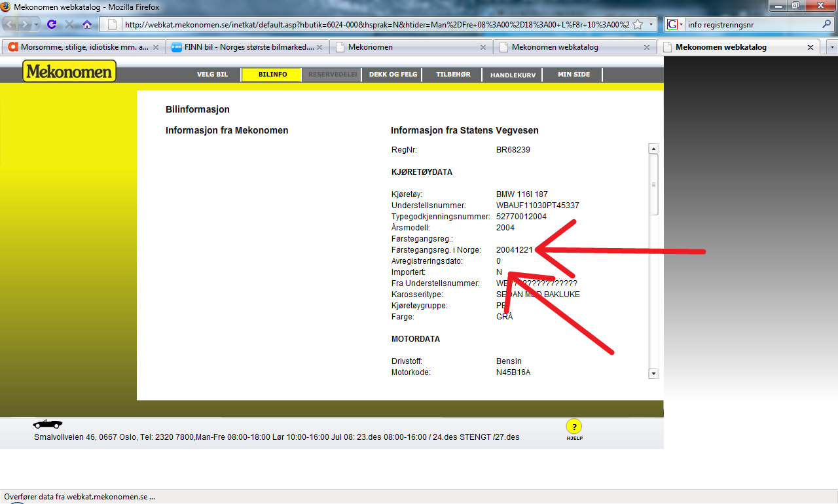Viewport: 838px width, 504px height.
Task: Click the 'Bilinformasjon' heading
Action: 198,109
